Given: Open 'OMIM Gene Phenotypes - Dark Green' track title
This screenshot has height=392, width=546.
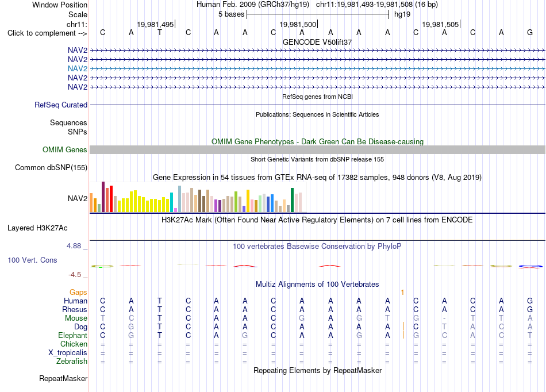Looking at the screenshot, I should [317, 142].
